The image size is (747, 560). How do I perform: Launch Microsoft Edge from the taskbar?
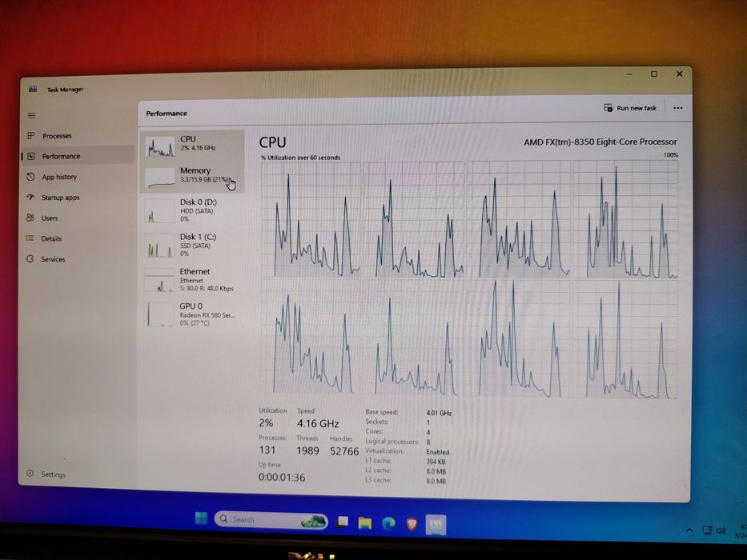click(388, 524)
